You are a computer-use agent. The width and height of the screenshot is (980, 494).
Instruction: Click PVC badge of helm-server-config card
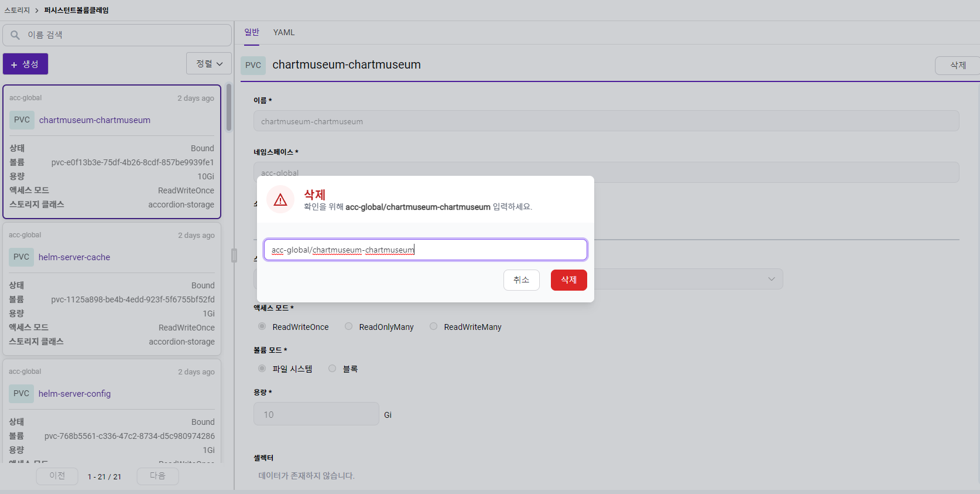pyautogui.click(x=22, y=394)
